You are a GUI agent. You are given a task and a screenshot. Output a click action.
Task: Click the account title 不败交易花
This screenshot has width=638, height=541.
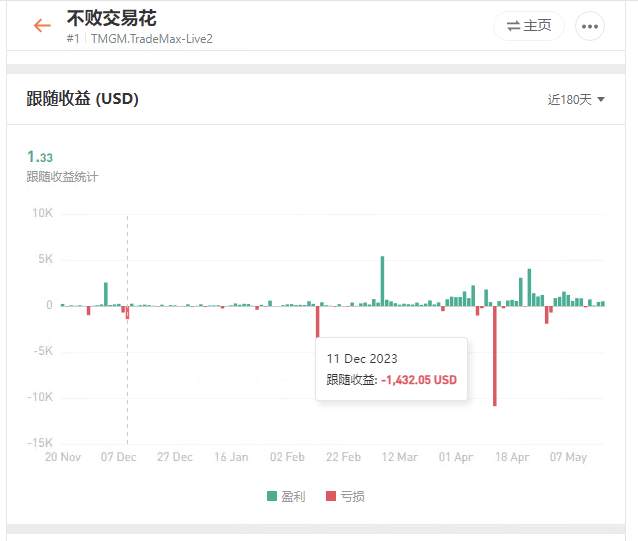point(111,18)
